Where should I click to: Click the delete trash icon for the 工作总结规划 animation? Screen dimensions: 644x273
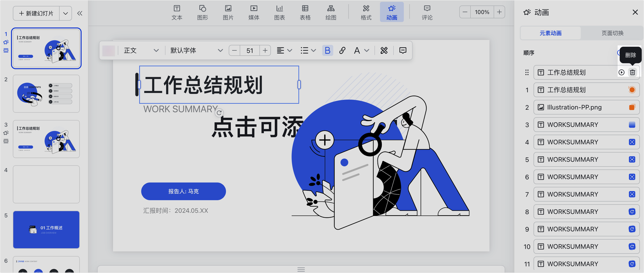point(632,72)
